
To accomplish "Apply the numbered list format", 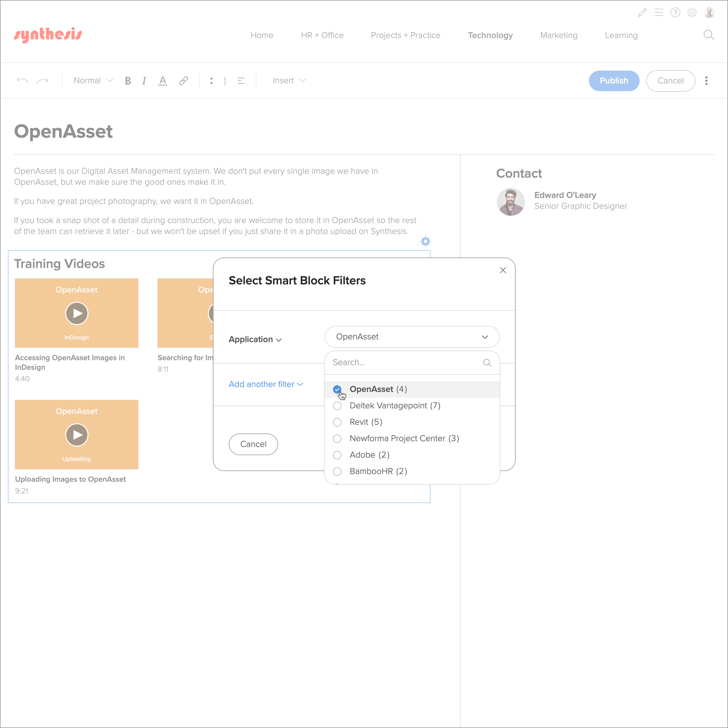I will (225, 81).
